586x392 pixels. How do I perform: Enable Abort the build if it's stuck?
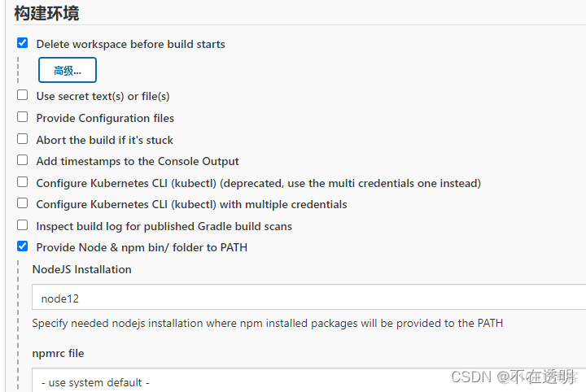[22, 139]
